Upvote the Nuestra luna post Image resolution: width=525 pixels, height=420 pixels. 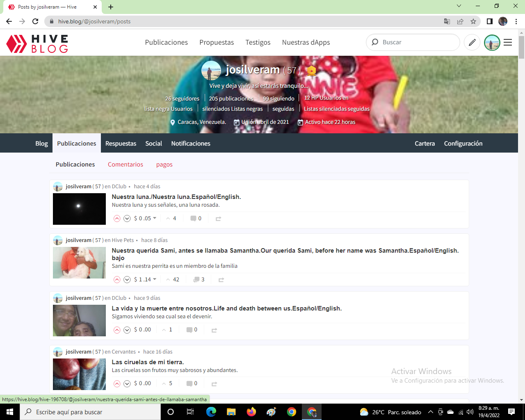[x=117, y=219]
